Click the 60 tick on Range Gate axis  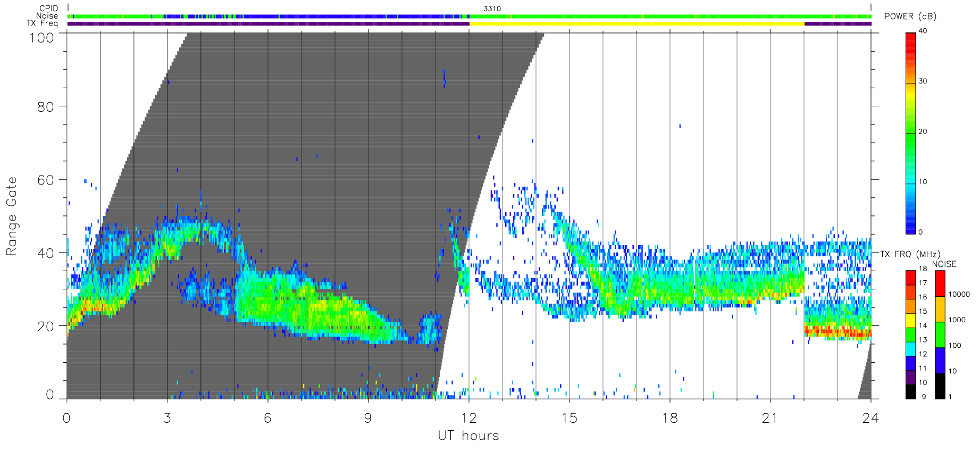click(46, 180)
